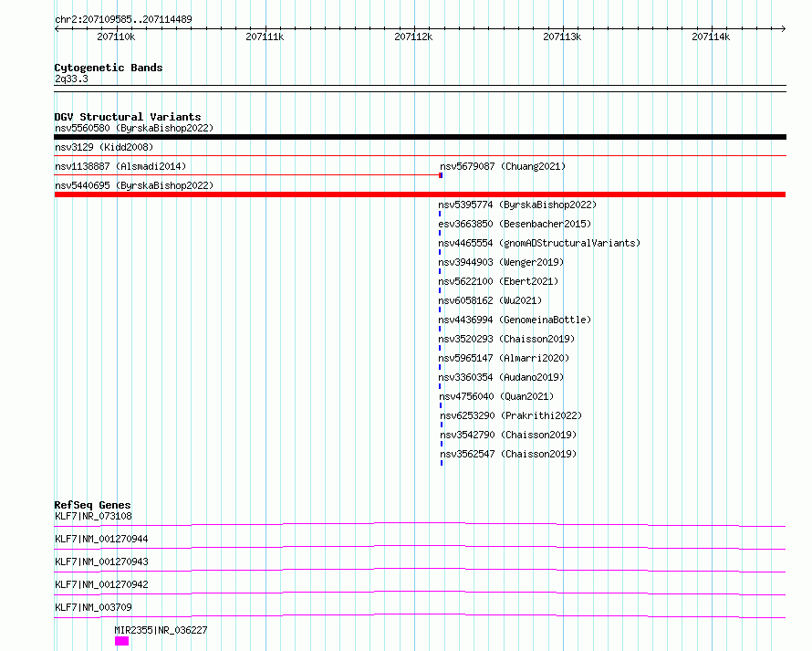Select nsv5965147 (Almarri2020) variant
The image size is (812, 651).
point(504,358)
